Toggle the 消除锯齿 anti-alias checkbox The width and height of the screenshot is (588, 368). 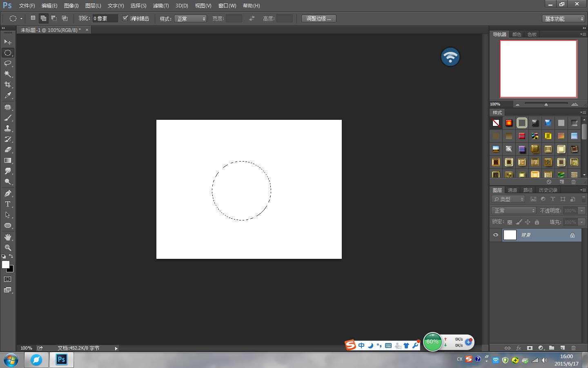pos(125,18)
